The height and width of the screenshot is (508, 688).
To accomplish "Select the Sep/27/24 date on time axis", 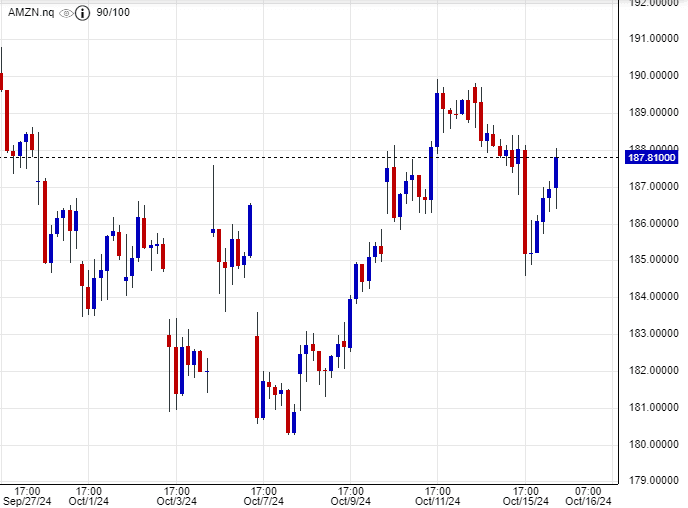I will pos(22,501).
